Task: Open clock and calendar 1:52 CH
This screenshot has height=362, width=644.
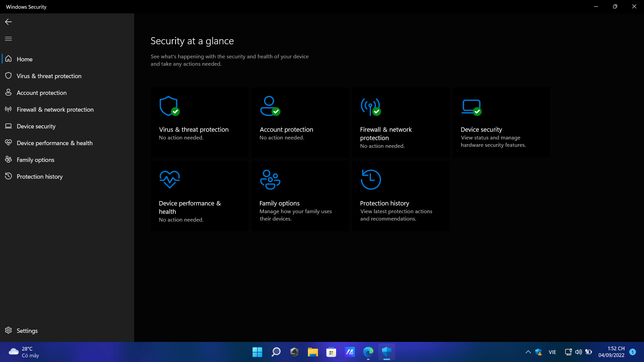Action: point(611,352)
